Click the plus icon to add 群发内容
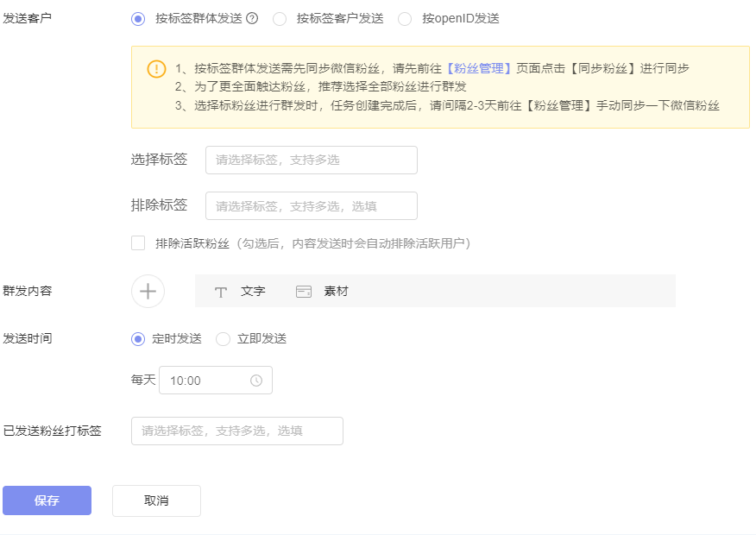756x535 pixels. point(147,291)
